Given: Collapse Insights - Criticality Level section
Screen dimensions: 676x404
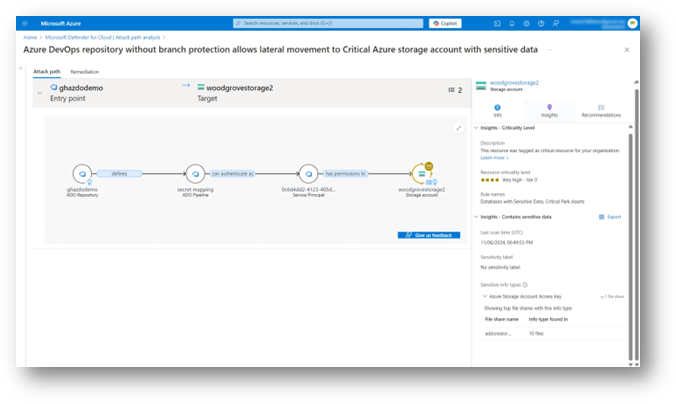Looking at the screenshot, I should click(x=476, y=128).
